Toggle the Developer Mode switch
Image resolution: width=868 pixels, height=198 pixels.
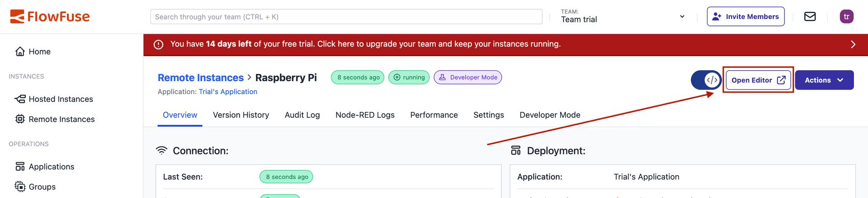pos(706,80)
